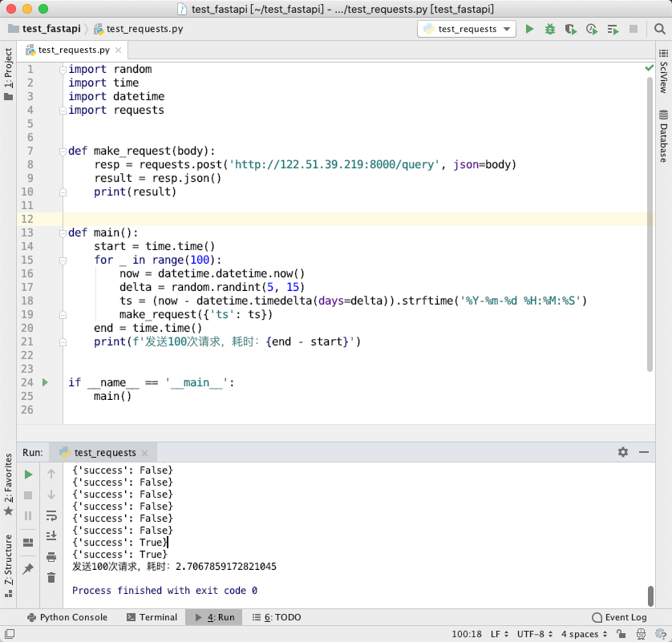Click the concurrency diagram run icon

pyautogui.click(x=613, y=29)
